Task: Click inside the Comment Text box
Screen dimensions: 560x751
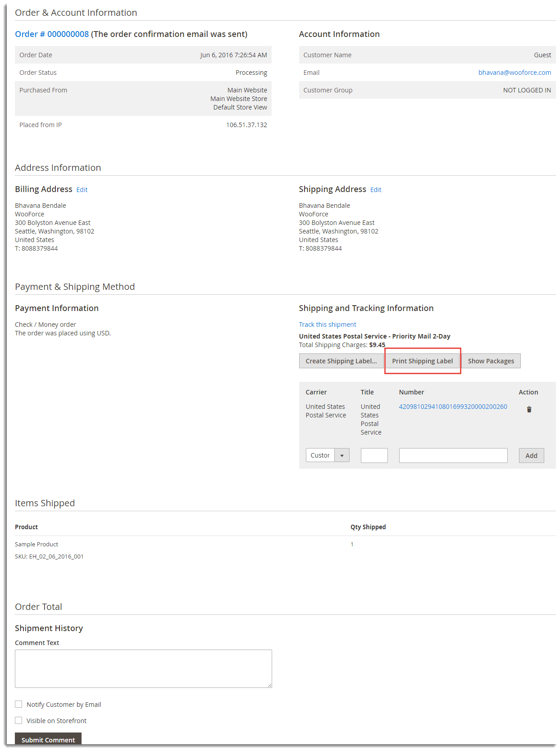Action: click(x=143, y=669)
